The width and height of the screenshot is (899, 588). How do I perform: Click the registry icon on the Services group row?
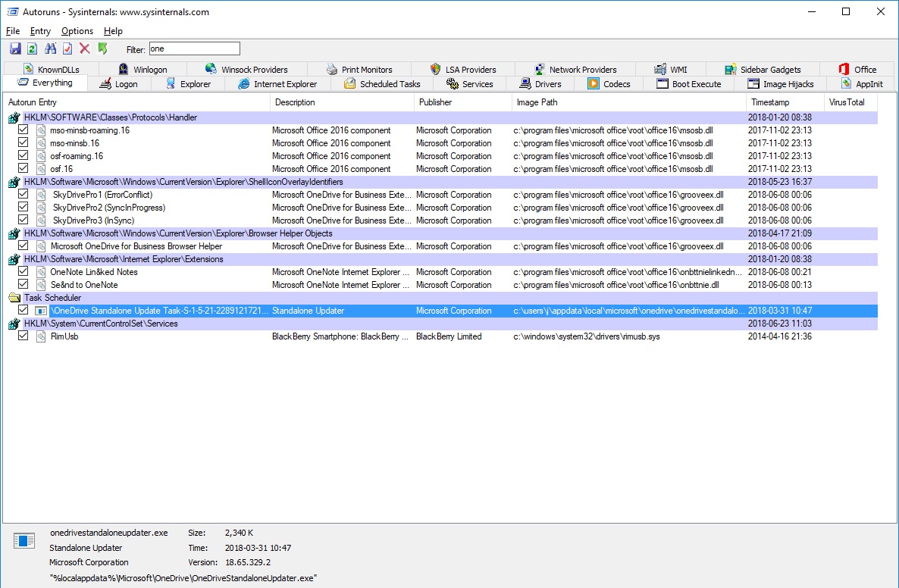[14, 323]
